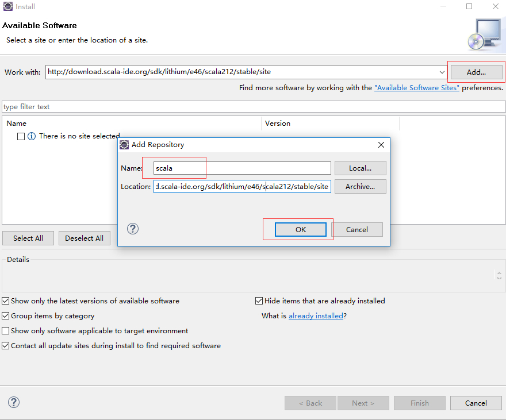506x420 pixels.
Task: Toggle Contact all update sites checkbox
Action: (x=6, y=346)
